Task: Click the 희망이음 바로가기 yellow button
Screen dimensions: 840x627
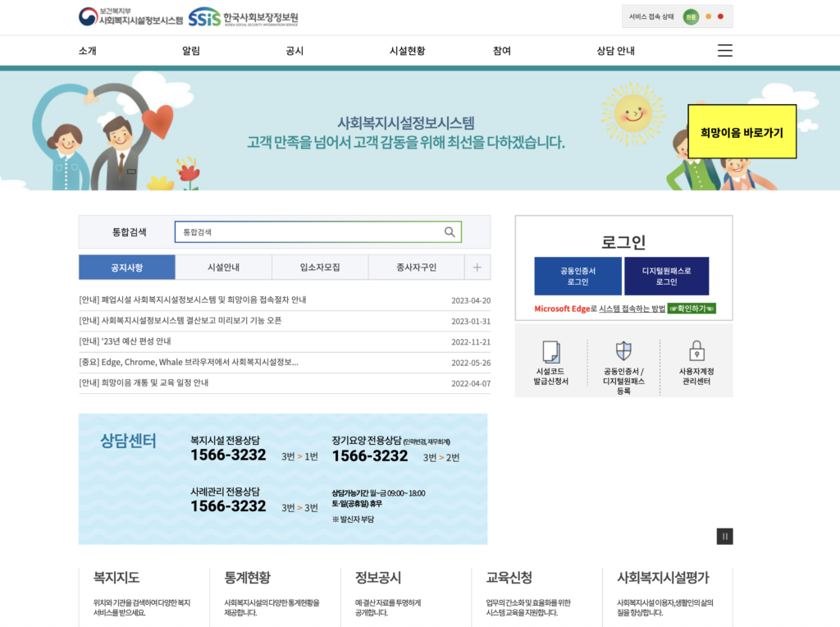Action: 741,130
